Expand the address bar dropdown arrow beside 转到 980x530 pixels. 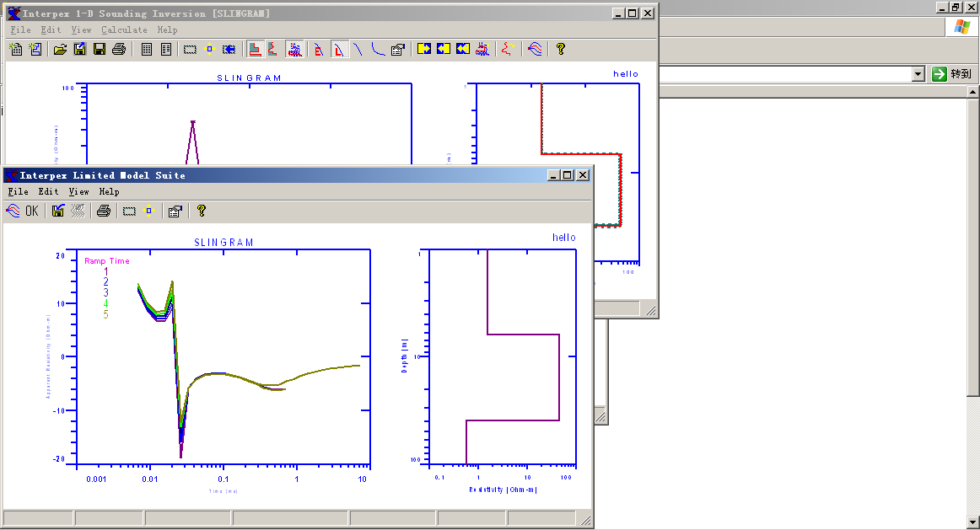pos(918,74)
